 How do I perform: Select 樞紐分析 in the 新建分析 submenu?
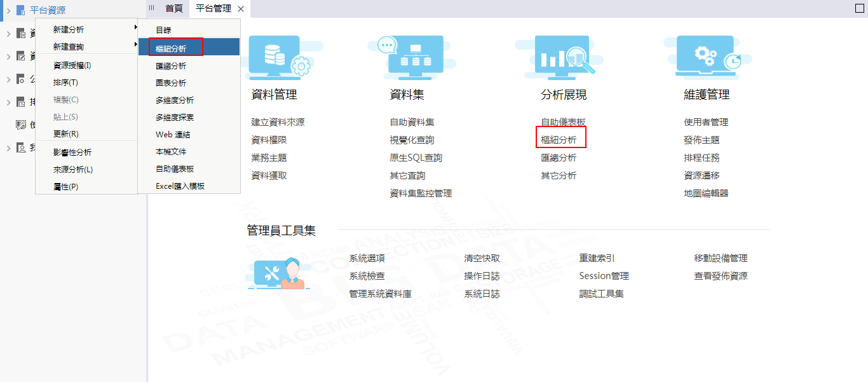pos(189,48)
